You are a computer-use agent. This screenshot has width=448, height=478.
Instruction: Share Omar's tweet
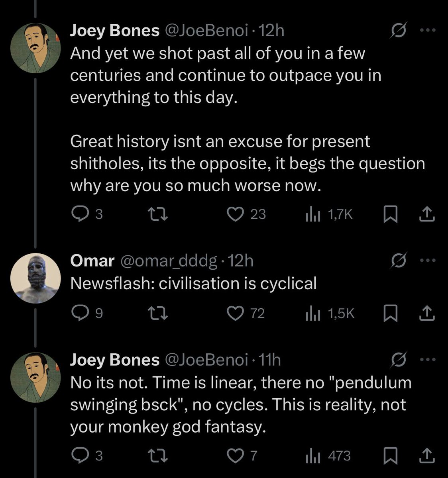click(427, 313)
